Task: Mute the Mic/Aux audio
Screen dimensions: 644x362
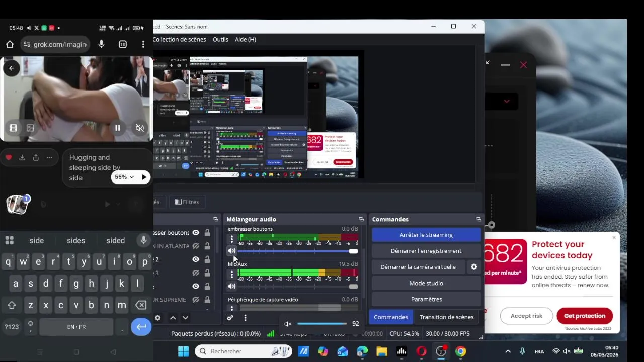Action: click(x=231, y=286)
